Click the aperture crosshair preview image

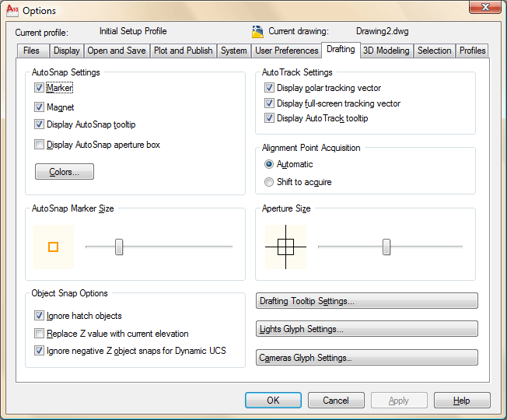pos(285,247)
